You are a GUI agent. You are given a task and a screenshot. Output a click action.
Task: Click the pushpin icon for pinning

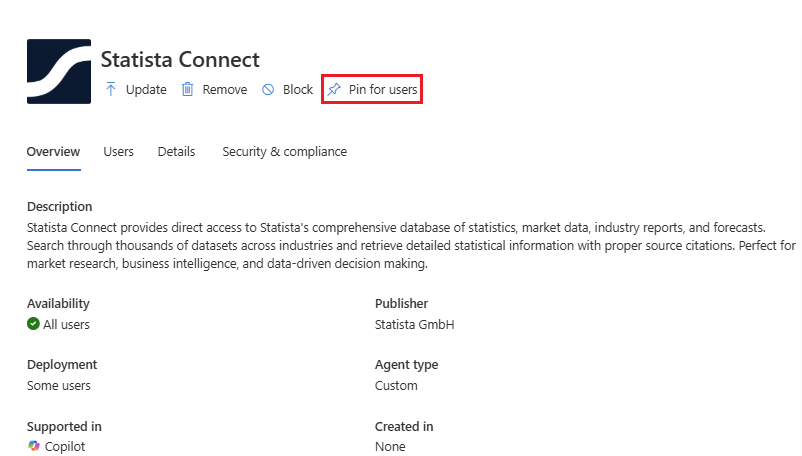coord(334,89)
